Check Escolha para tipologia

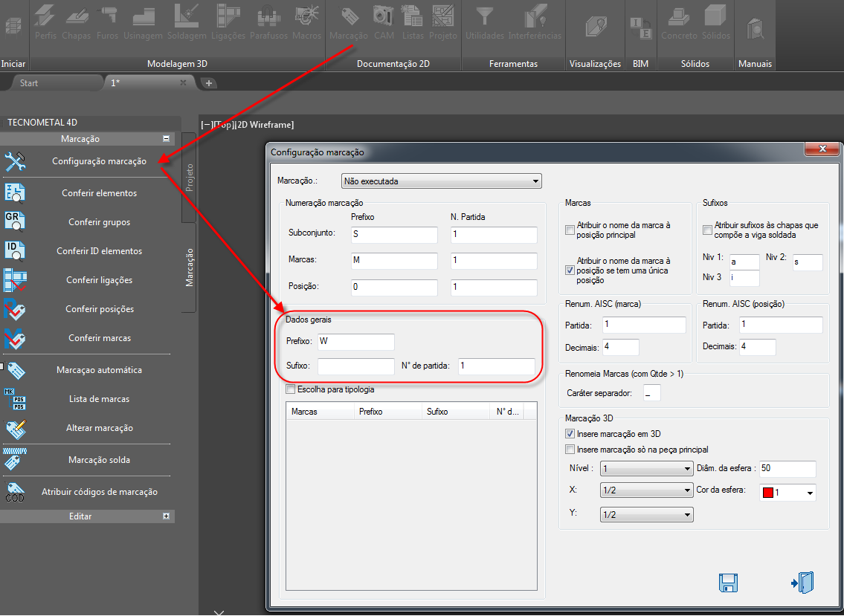click(x=291, y=389)
